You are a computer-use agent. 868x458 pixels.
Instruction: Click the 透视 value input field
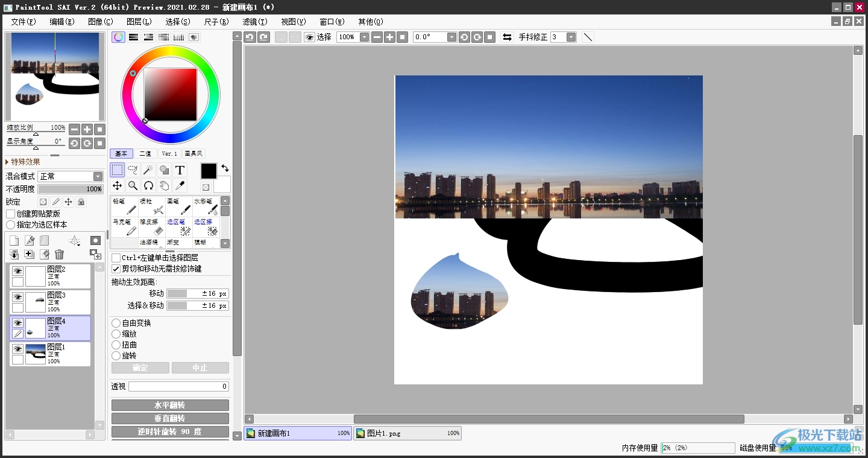(178, 386)
